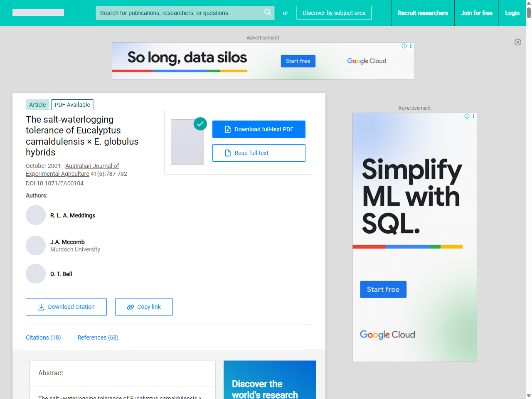Click the top banner ad info icon
This screenshot has width=532, height=399.
click(404, 46)
